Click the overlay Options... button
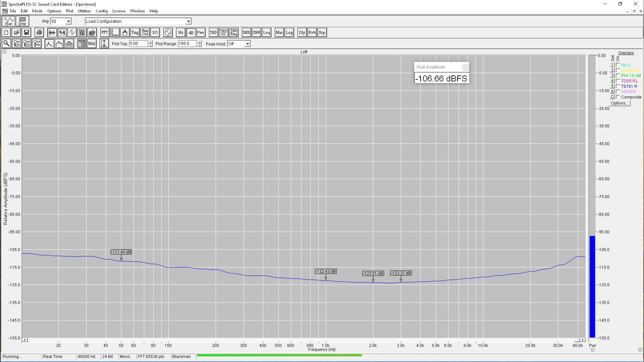The width and height of the screenshot is (644, 362). pos(620,103)
